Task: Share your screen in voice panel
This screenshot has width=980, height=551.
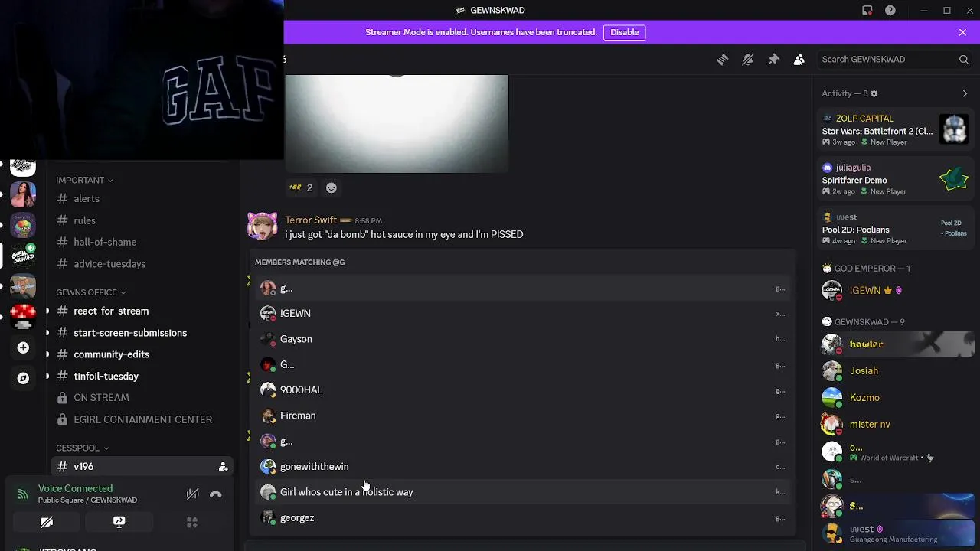Action: [x=119, y=522]
